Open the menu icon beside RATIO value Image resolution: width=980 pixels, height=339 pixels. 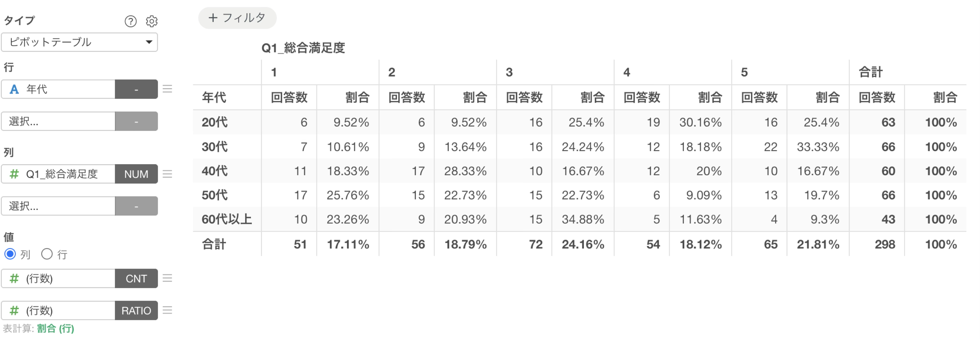pos(168,310)
